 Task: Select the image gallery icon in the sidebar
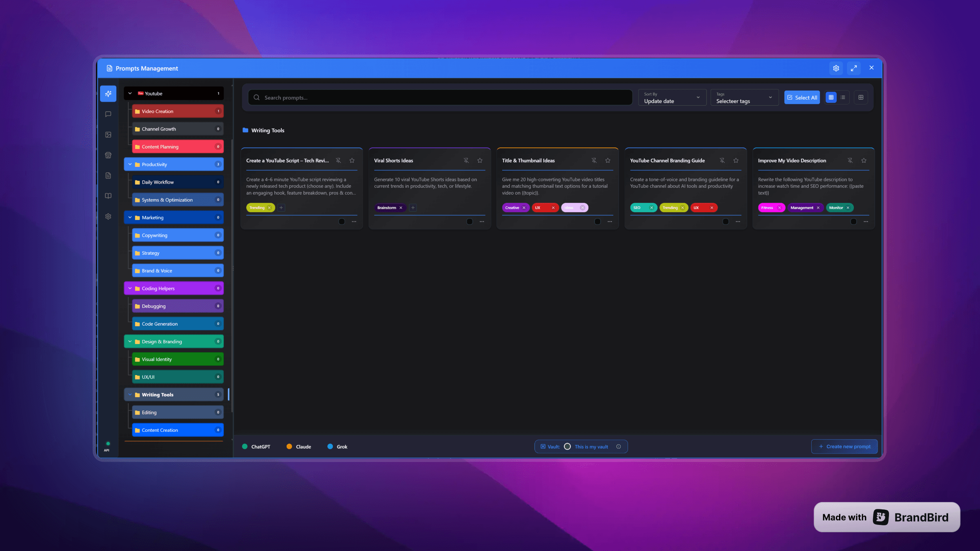pyautogui.click(x=108, y=134)
